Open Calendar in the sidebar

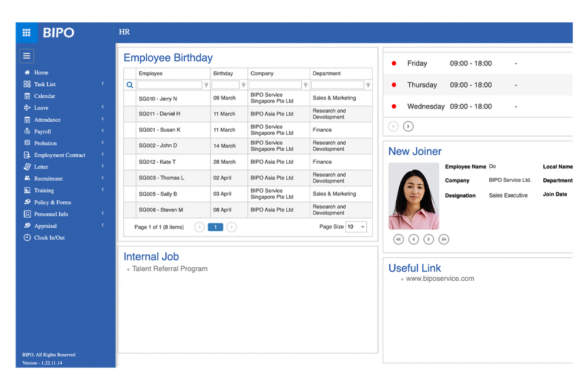(45, 96)
